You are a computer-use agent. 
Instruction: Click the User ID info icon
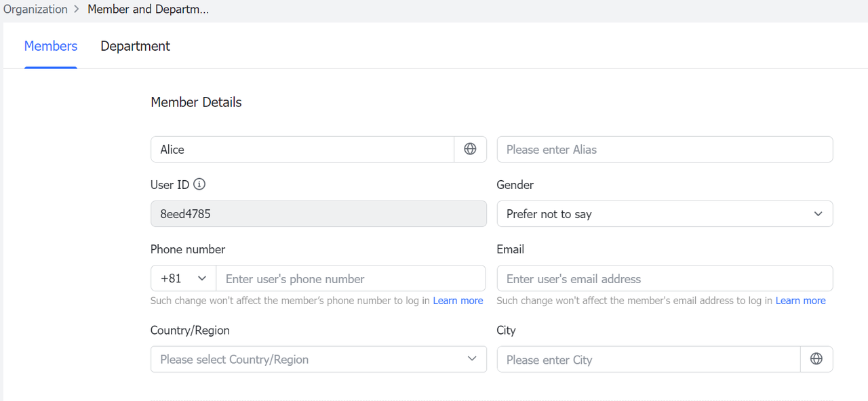(199, 184)
